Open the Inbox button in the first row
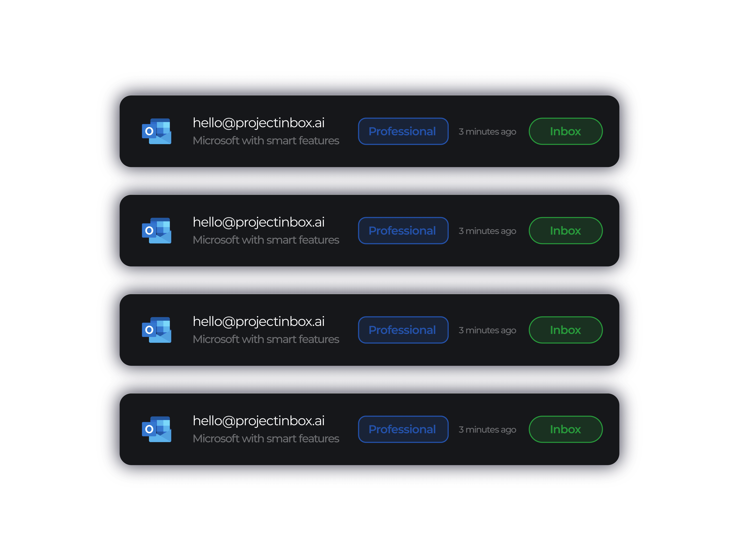 [566, 131]
